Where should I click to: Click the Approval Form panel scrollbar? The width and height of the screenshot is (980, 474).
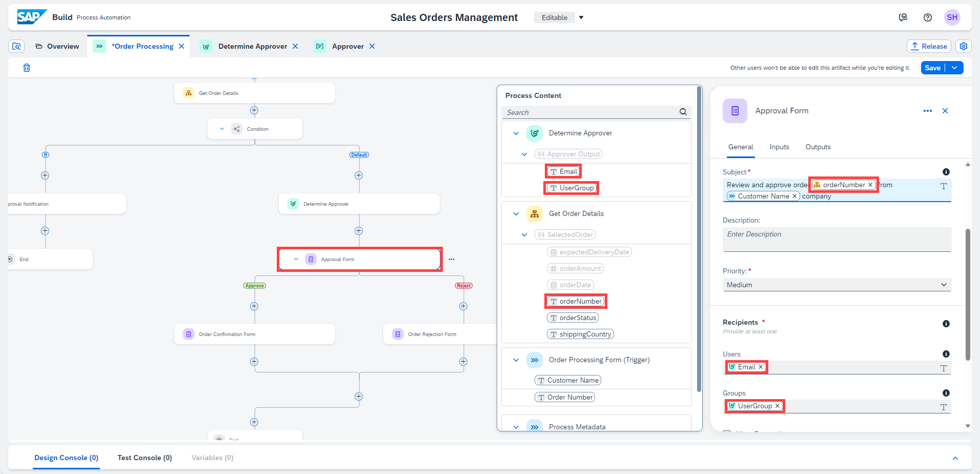968,294
